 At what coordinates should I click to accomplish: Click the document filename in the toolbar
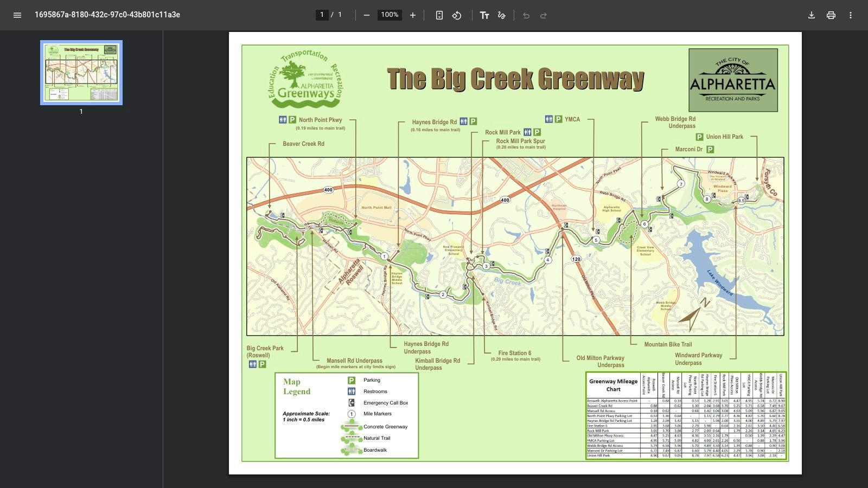click(107, 15)
